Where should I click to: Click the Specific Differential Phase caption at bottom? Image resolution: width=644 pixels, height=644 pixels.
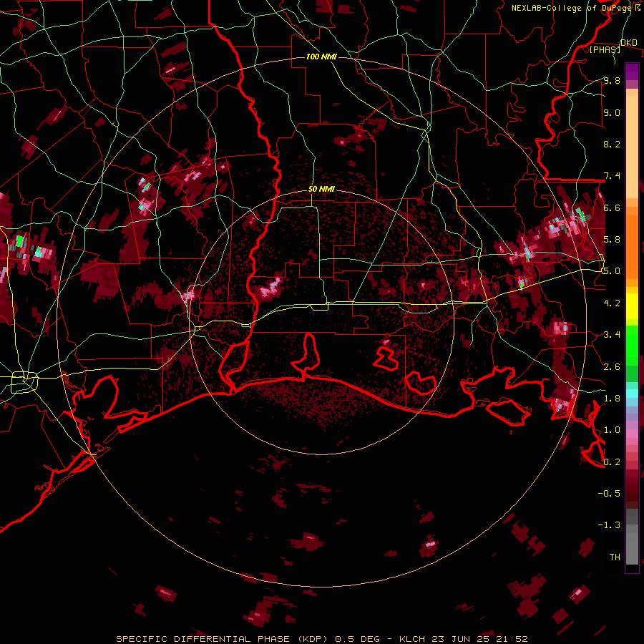click(x=321, y=639)
